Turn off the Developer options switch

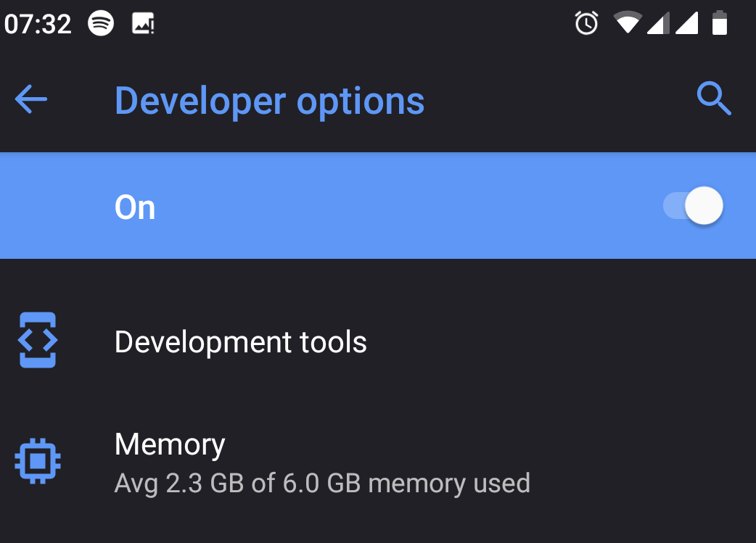694,207
